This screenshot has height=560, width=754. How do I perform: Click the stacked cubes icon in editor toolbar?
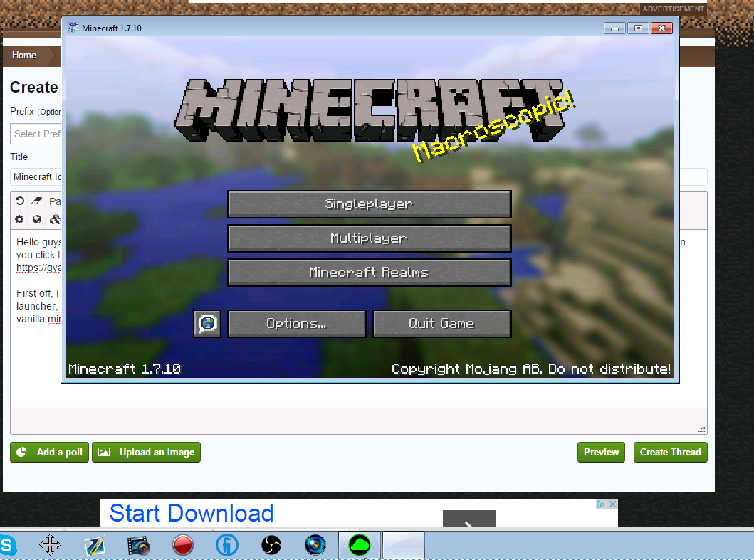(55, 219)
